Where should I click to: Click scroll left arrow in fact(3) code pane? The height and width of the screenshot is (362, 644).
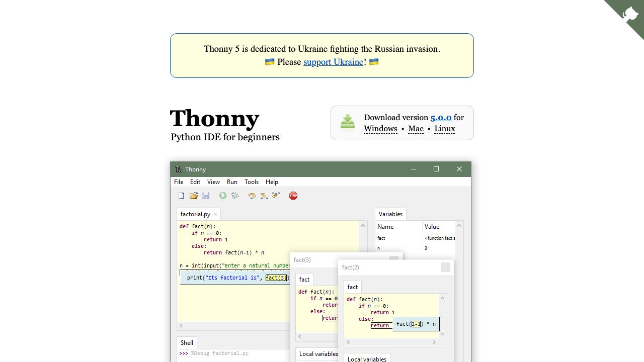pyautogui.click(x=300, y=337)
